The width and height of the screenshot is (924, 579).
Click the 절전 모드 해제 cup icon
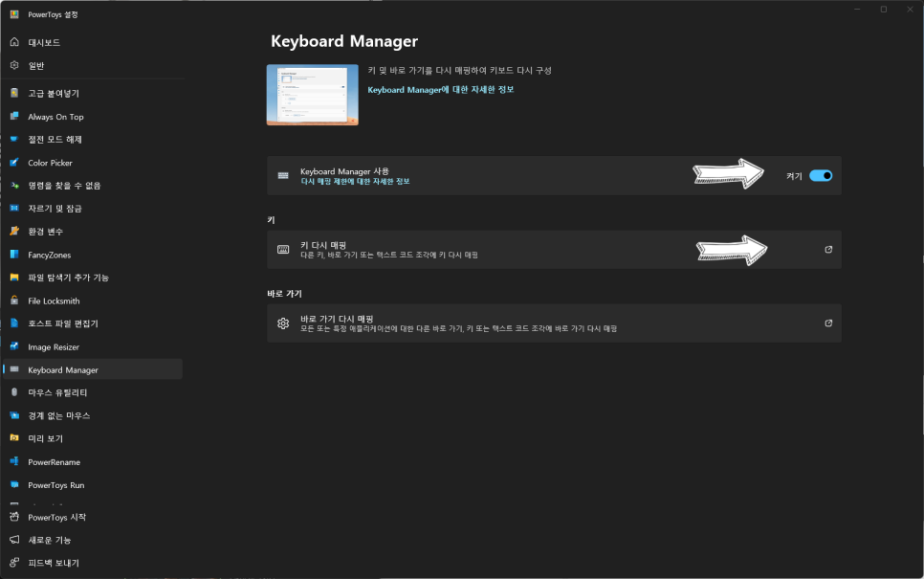14,139
